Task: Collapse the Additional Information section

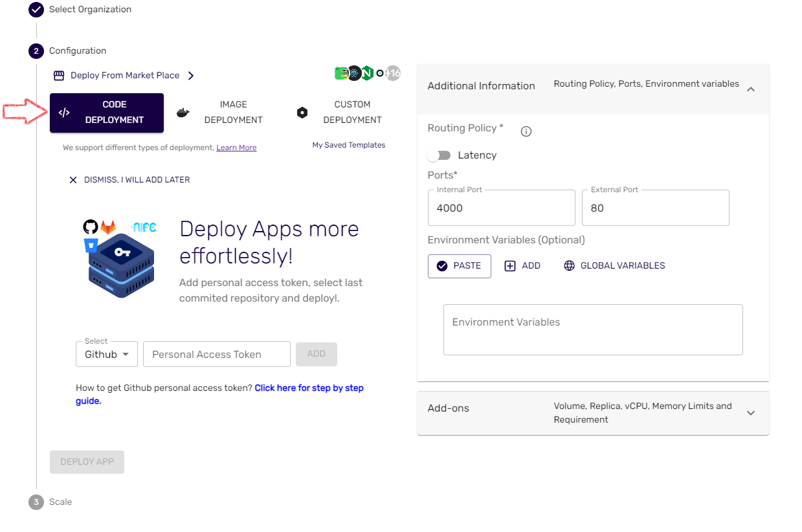Action: click(750, 89)
